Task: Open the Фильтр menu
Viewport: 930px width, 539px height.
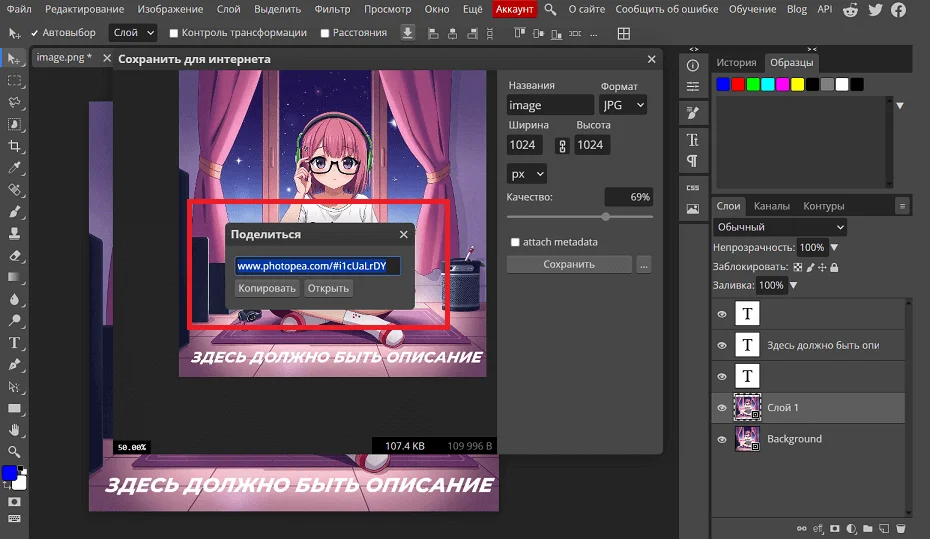Action: [x=330, y=9]
